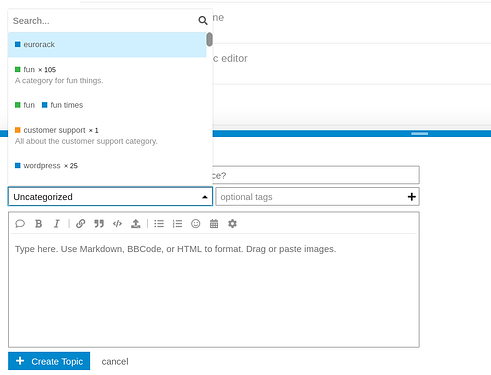Click the orange customer support color badge

[18, 130]
